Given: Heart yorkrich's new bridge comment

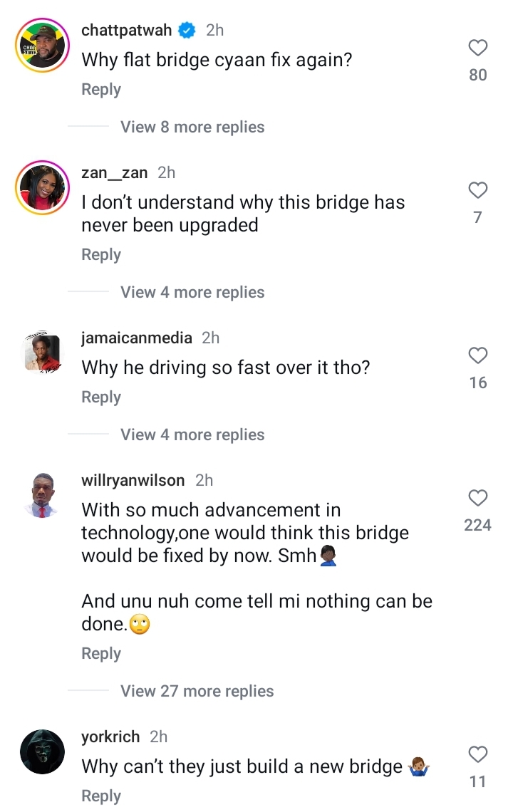Looking at the screenshot, I should [x=477, y=754].
